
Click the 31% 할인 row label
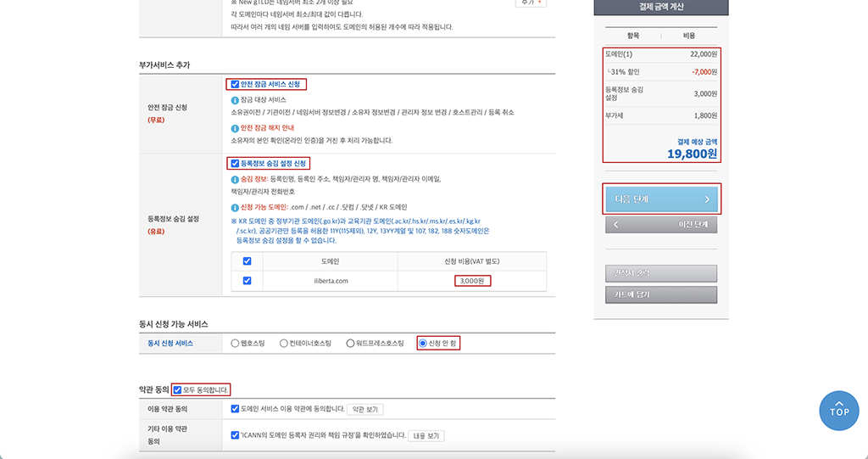pyautogui.click(x=625, y=72)
